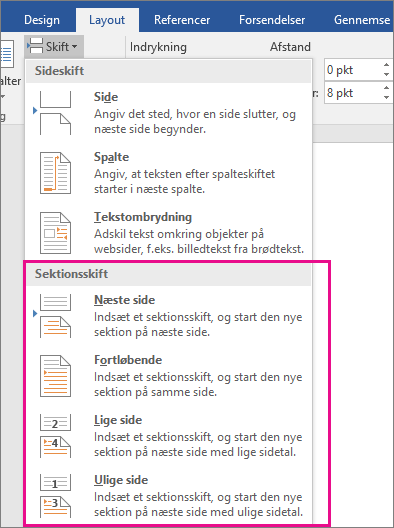Image resolution: width=394 pixels, height=528 pixels.
Task: Open the Forsendelser tab
Action: [x=272, y=20]
